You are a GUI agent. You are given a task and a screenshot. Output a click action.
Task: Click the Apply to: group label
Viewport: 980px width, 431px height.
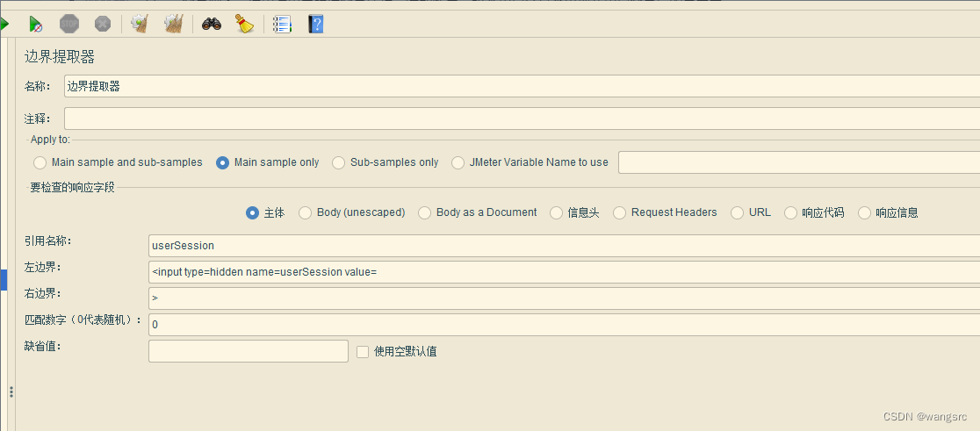[x=50, y=140]
